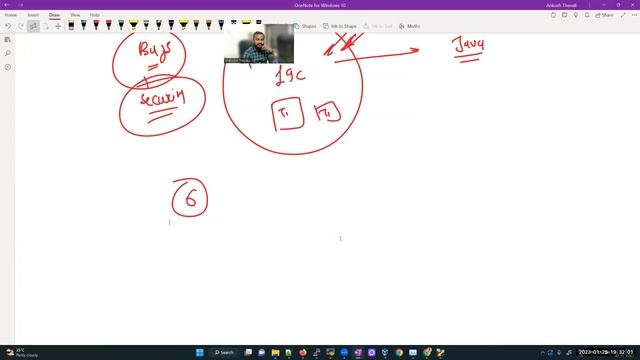Open the Chat app on the taskbar

point(262,352)
